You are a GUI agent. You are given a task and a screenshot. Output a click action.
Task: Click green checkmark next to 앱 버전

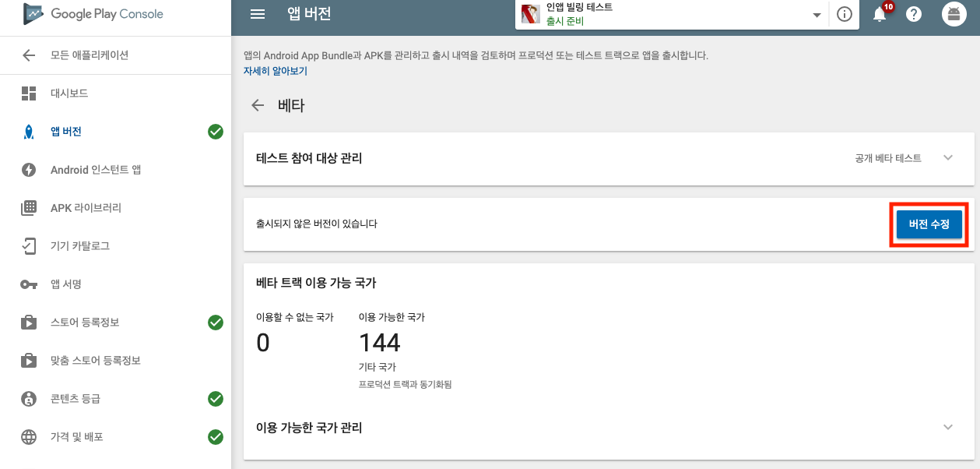point(216,132)
